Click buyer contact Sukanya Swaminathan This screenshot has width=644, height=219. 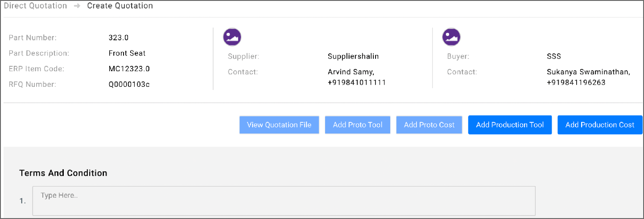(x=588, y=72)
